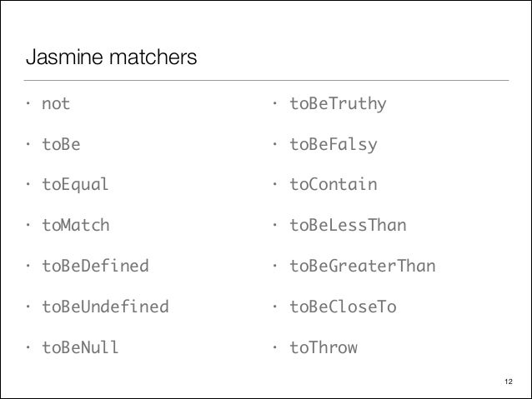Click the slide number 12
Image resolution: width=532 pixels, height=399 pixels.
click(509, 382)
